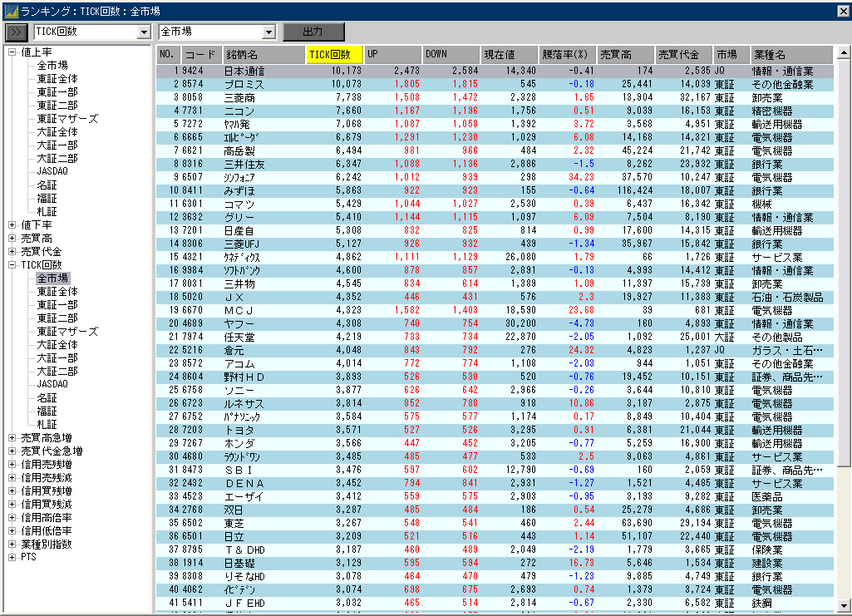Select the 信用買残減 tree label
This screenshot has height=616, width=852.
47,505
